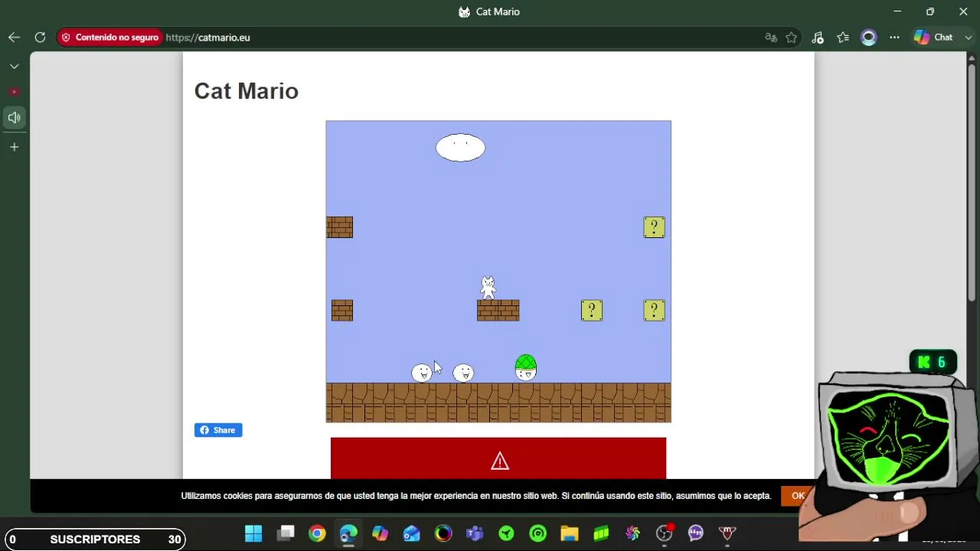
Task: Open the purple chat bubble app on taskbar
Action: tap(696, 533)
